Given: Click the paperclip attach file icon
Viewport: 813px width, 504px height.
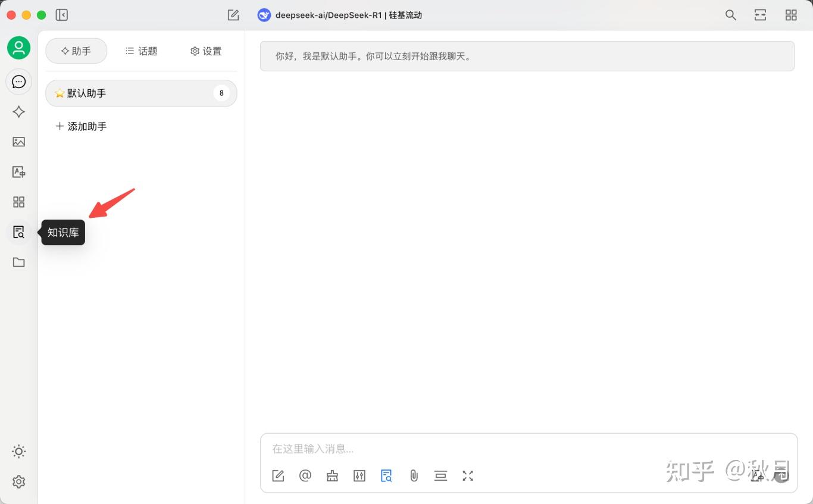Looking at the screenshot, I should (x=414, y=475).
